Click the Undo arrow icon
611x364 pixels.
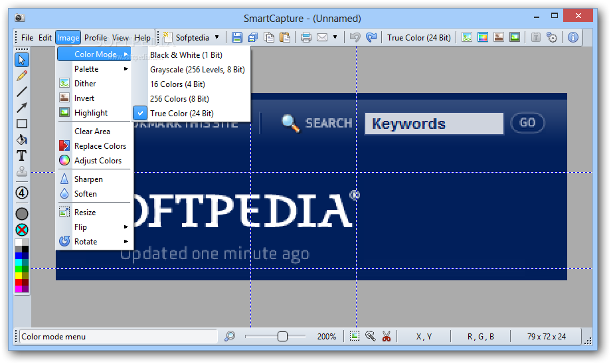pos(355,37)
